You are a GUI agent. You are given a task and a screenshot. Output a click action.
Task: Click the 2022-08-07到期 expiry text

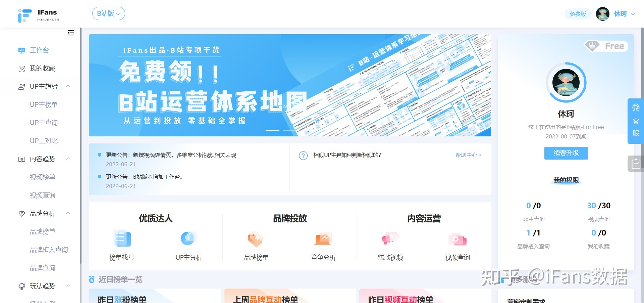(566, 137)
